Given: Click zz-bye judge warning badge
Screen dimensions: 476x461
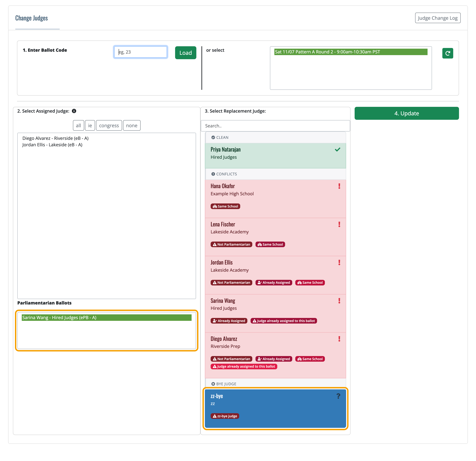Looking at the screenshot, I should (225, 416).
